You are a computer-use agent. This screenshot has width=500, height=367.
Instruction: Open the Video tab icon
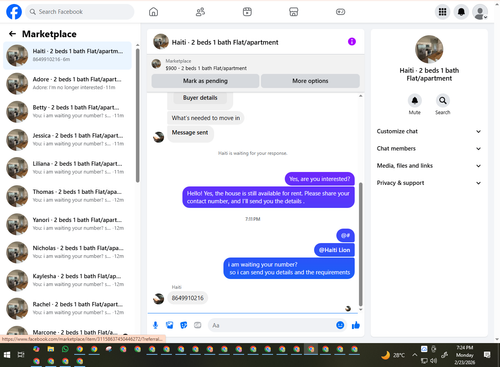click(247, 12)
